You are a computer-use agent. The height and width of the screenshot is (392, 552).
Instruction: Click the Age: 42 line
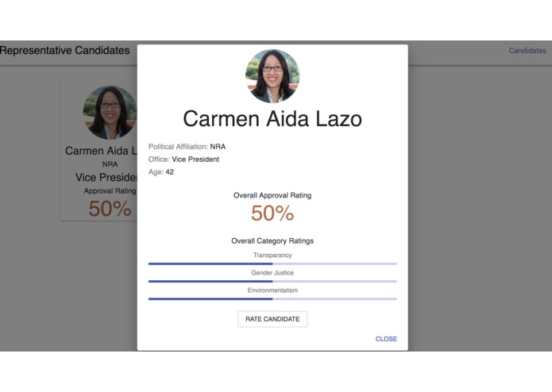[x=161, y=172]
